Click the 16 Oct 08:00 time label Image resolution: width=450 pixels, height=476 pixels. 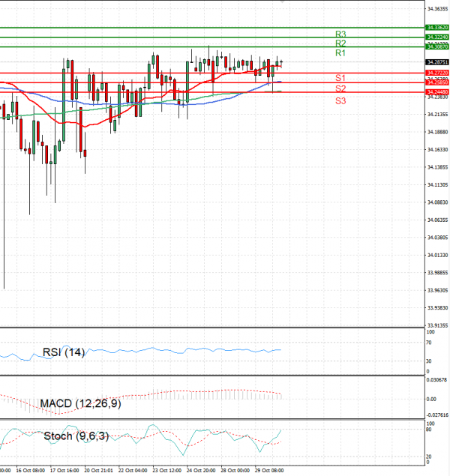tap(30, 471)
